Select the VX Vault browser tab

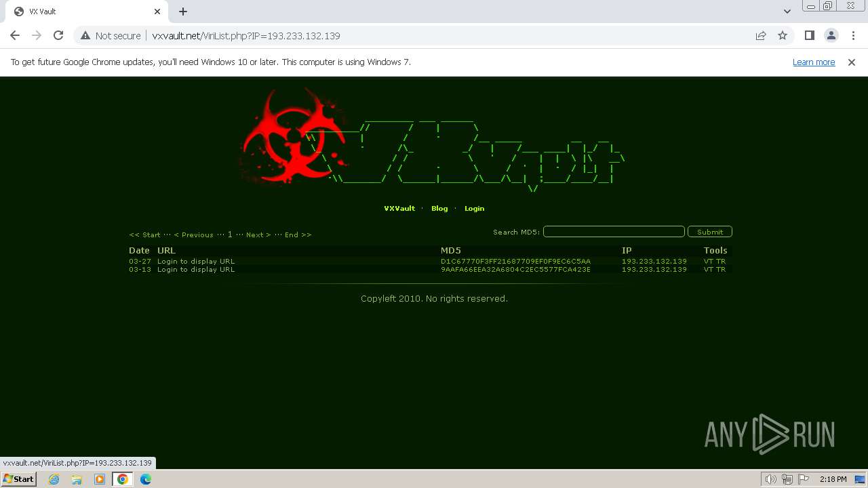pos(88,12)
